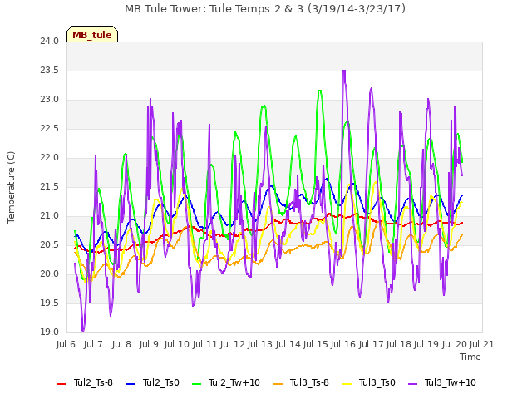Click the 23.5 y-axis tick label
Screen dimensions: 532x399
click(x=50, y=70)
